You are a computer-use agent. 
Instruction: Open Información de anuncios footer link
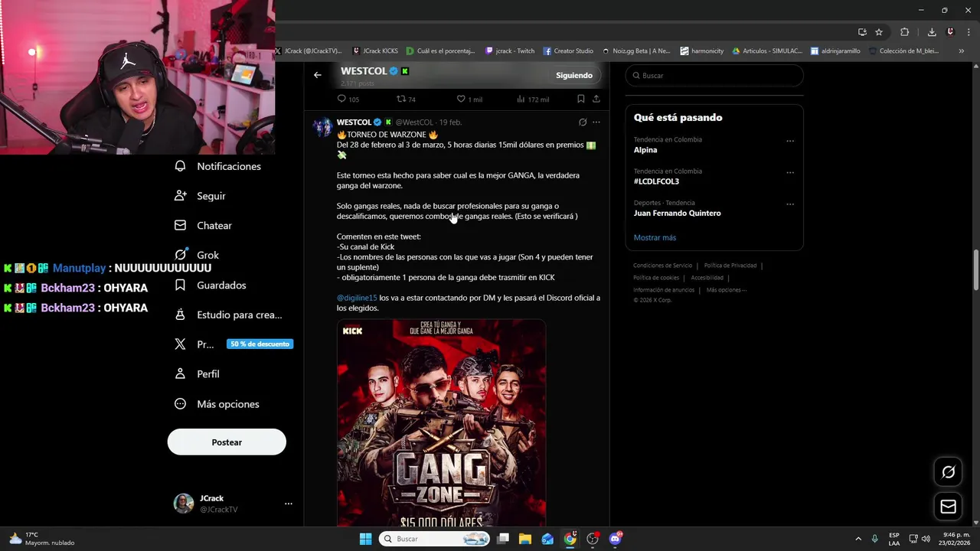click(664, 290)
